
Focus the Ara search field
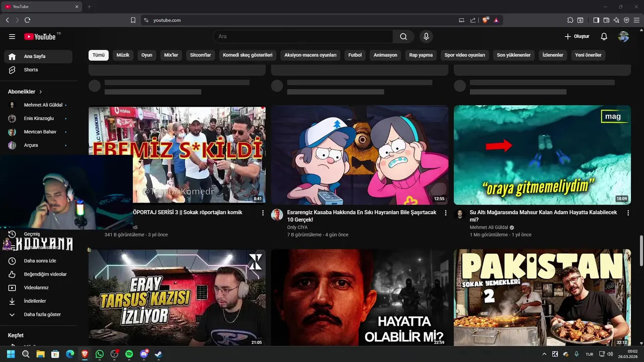303,37
